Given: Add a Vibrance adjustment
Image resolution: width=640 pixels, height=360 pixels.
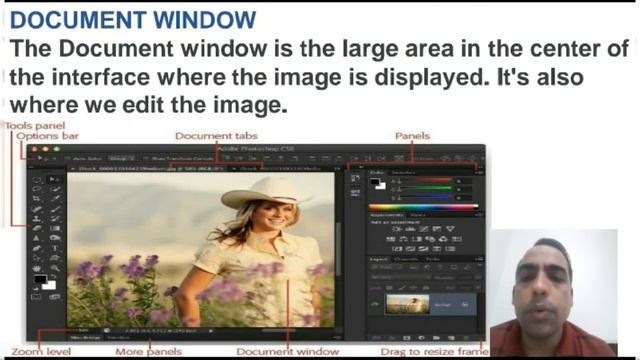Looking at the screenshot, I should click(x=450, y=229).
